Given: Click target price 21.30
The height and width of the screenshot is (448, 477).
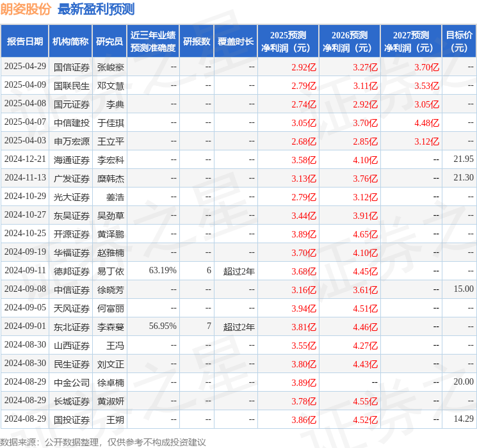Looking at the screenshot, I should (x=464, y=178).
